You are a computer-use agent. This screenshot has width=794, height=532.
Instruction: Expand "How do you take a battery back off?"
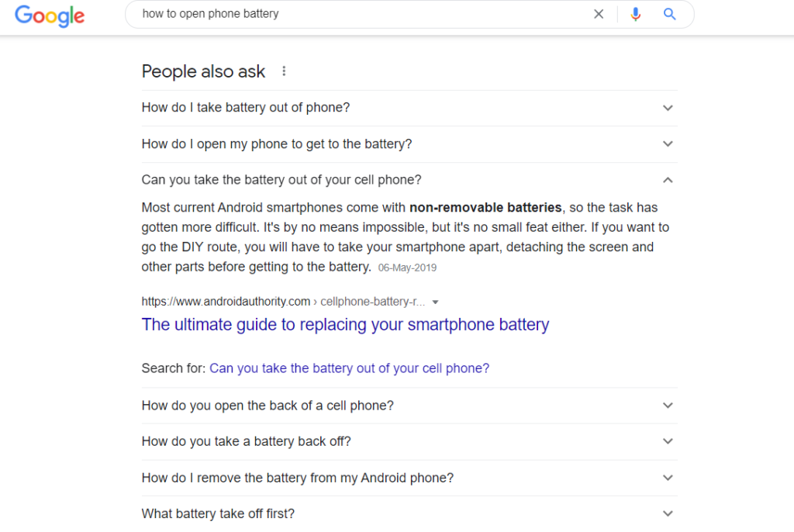point(409,441)
